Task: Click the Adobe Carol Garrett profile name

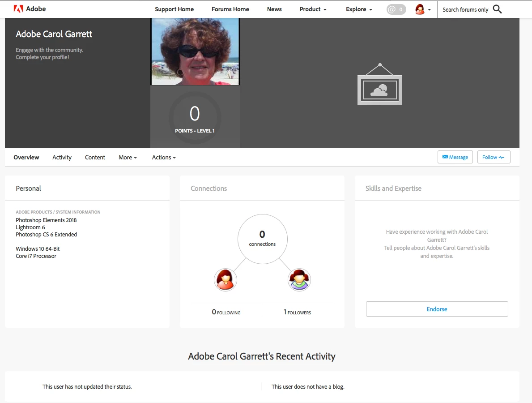Action: point(54,34)
